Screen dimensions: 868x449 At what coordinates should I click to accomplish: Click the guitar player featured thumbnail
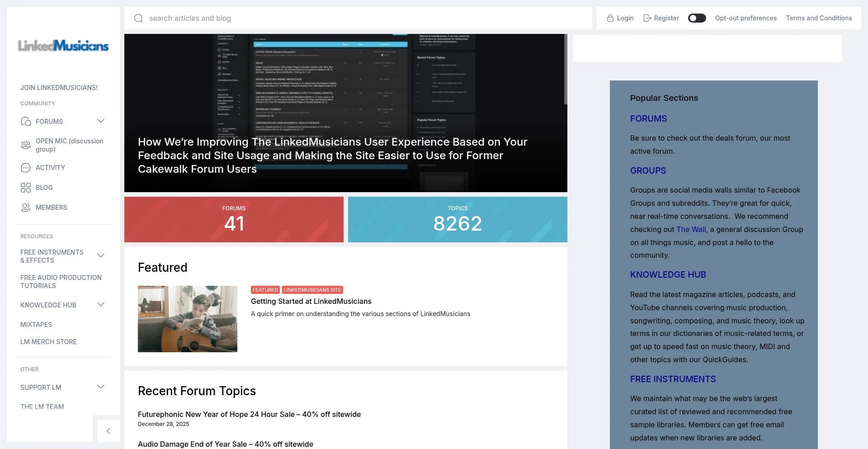click(188, 319)
